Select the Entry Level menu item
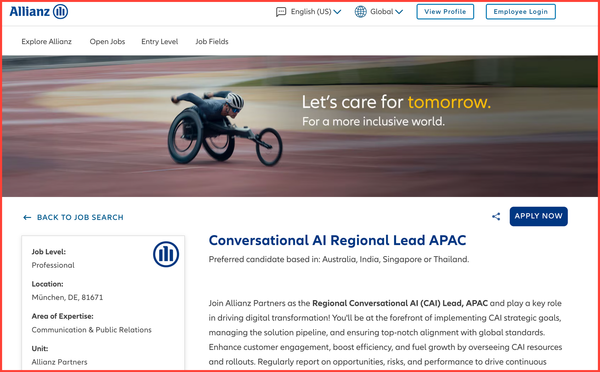Screen dimensions: 600x372 click(x=160, y=41)
